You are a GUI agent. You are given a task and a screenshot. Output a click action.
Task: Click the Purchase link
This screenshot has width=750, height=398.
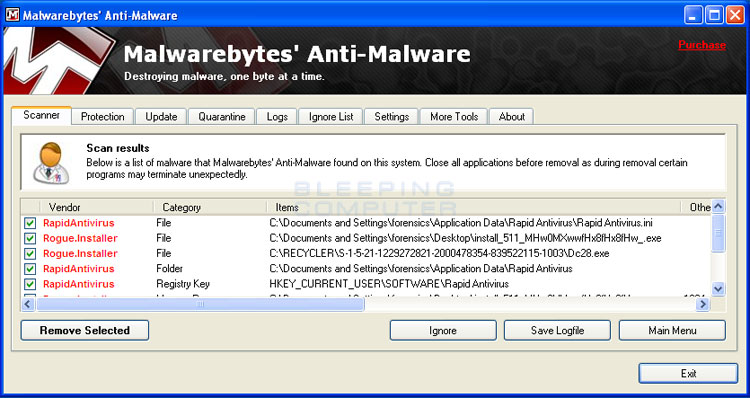[702, 45]
